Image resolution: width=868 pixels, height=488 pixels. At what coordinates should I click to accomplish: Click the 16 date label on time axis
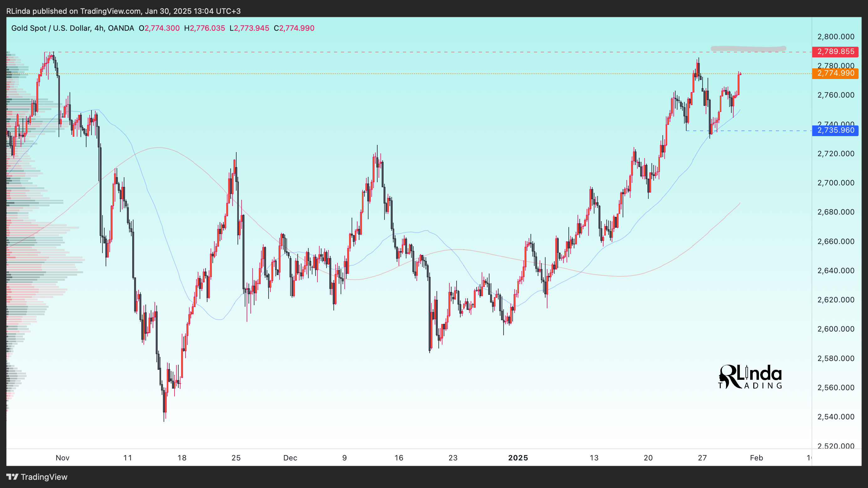pos(399,458)
